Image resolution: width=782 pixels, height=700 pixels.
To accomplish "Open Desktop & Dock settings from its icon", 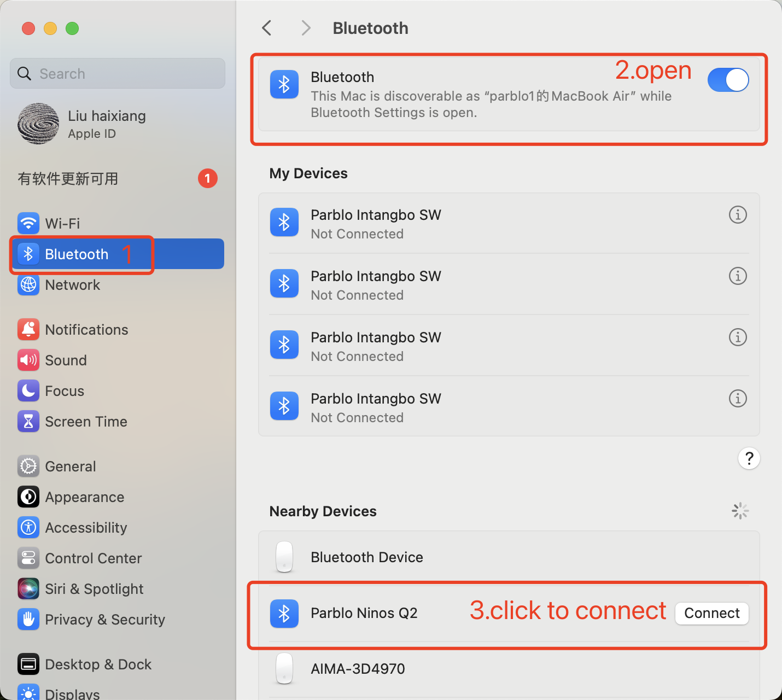I will coord(28,664).
